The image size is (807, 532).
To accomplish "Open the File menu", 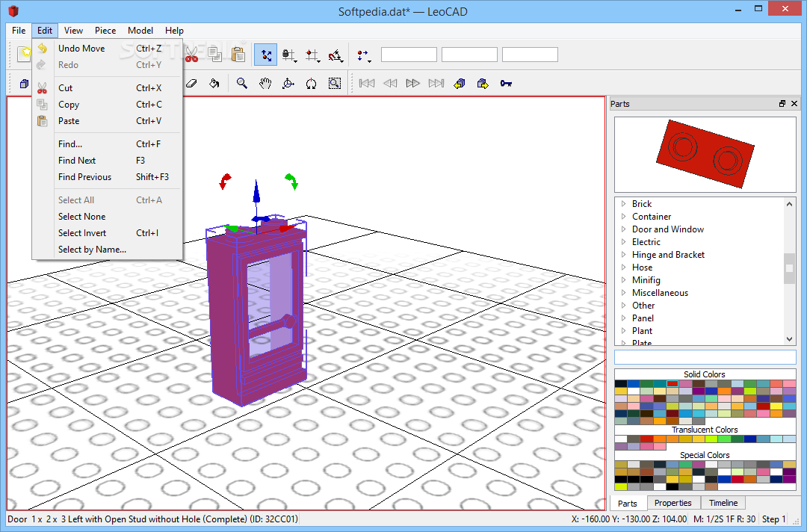I will pos(19,31).
